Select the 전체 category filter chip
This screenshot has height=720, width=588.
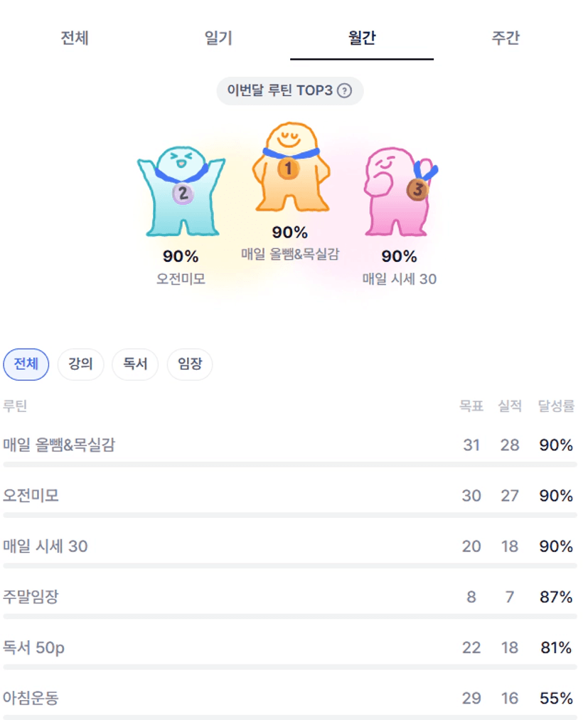(x=26, y=364)
